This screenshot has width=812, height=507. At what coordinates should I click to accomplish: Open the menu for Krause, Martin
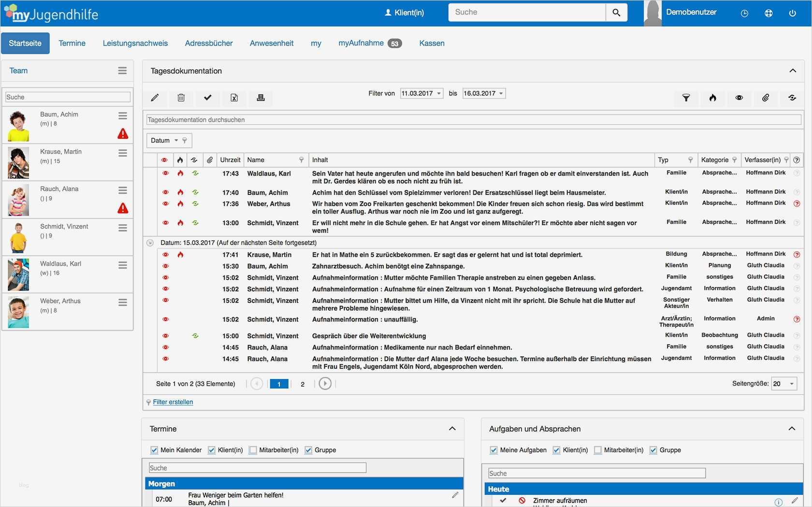click(123, 153)
